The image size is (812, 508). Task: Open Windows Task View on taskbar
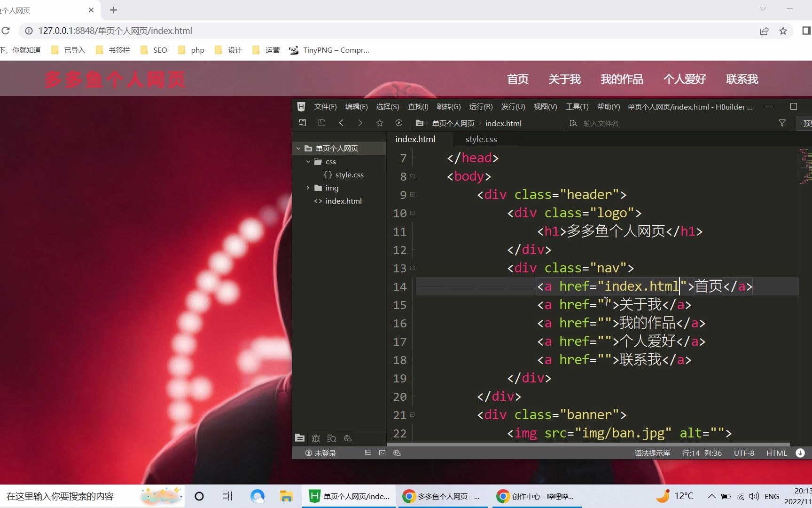pos(227,496)
